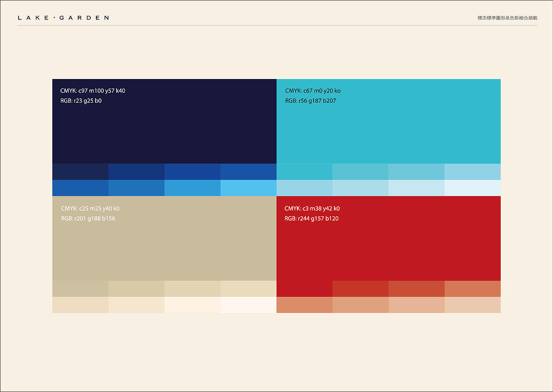Select the text 'RGB: r201 g188 b156'
The width and height of the screenshot is (553, 392).
(x=88, y=218)
